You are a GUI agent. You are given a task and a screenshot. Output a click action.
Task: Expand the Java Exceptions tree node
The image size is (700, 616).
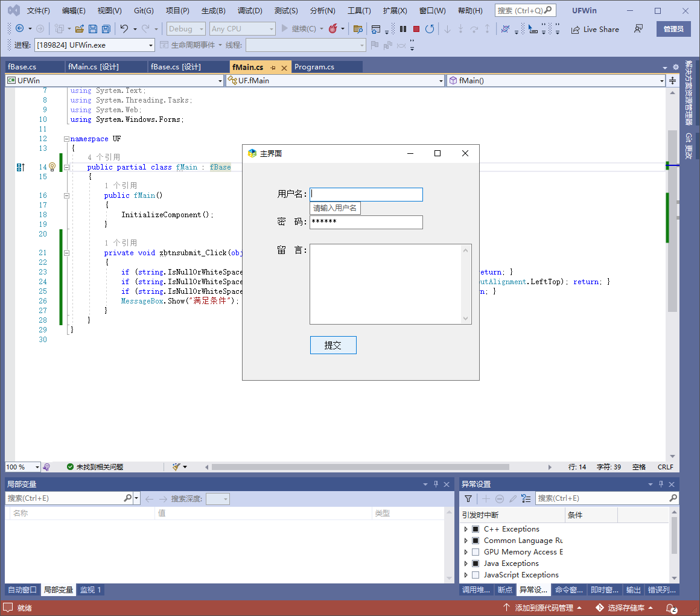[x=466, y=564]
